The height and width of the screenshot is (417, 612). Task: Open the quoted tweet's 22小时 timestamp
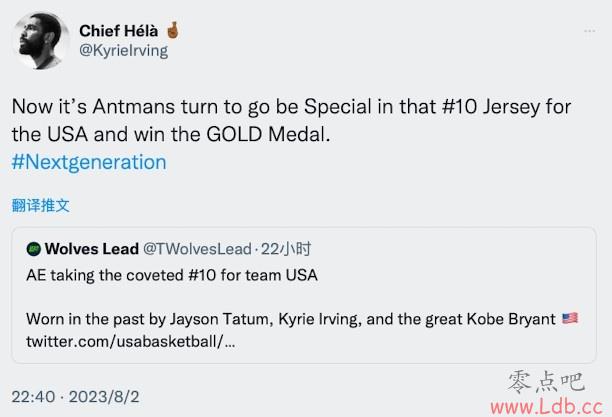click(286, 249)
